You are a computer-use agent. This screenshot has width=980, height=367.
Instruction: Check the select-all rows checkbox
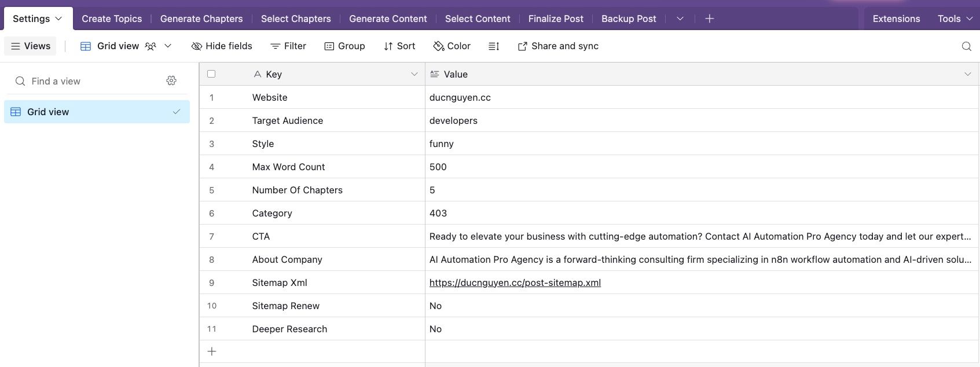point(211,74)
